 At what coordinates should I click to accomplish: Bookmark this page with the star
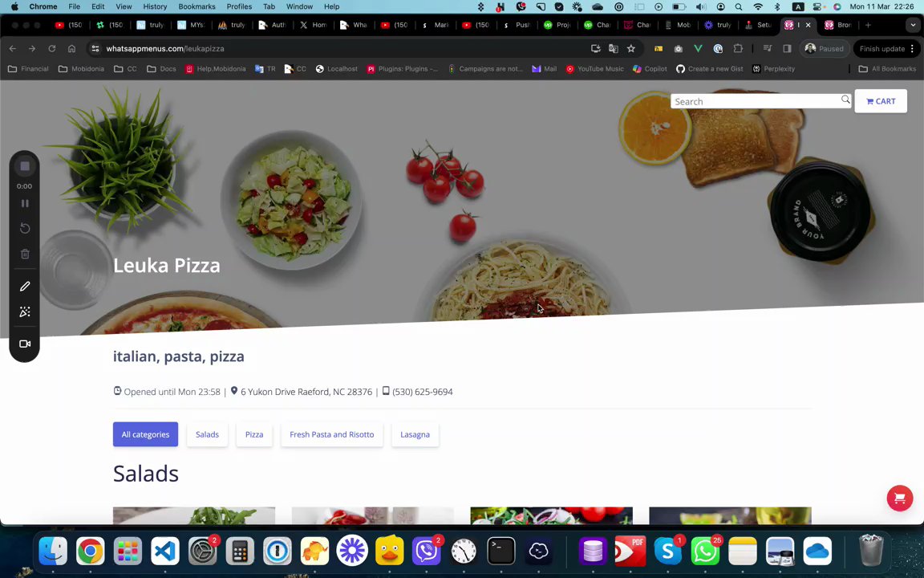coord(631,48)
